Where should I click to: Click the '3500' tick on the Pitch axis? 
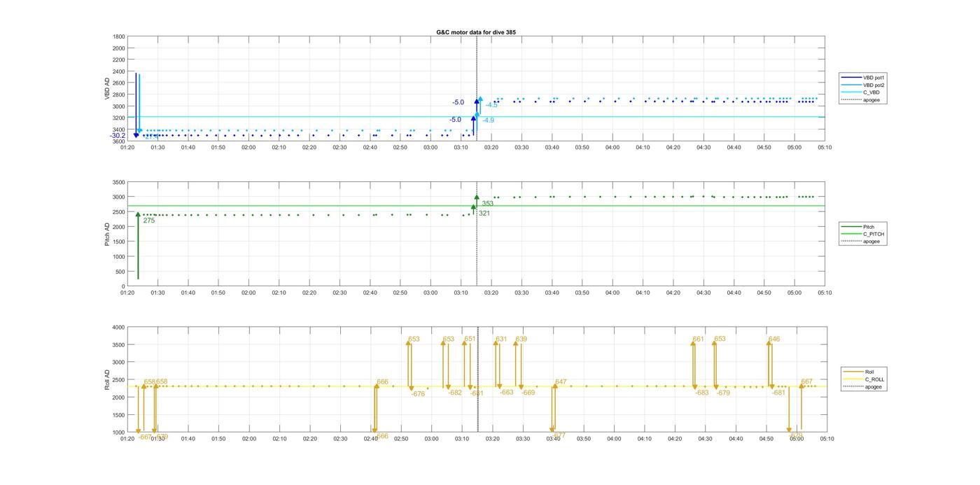119,182
